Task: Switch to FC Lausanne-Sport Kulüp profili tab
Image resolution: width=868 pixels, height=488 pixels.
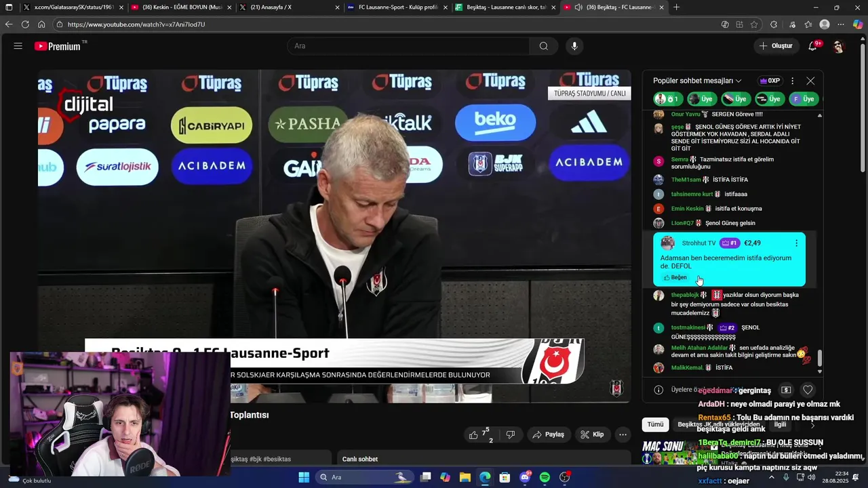Action: 398,7
